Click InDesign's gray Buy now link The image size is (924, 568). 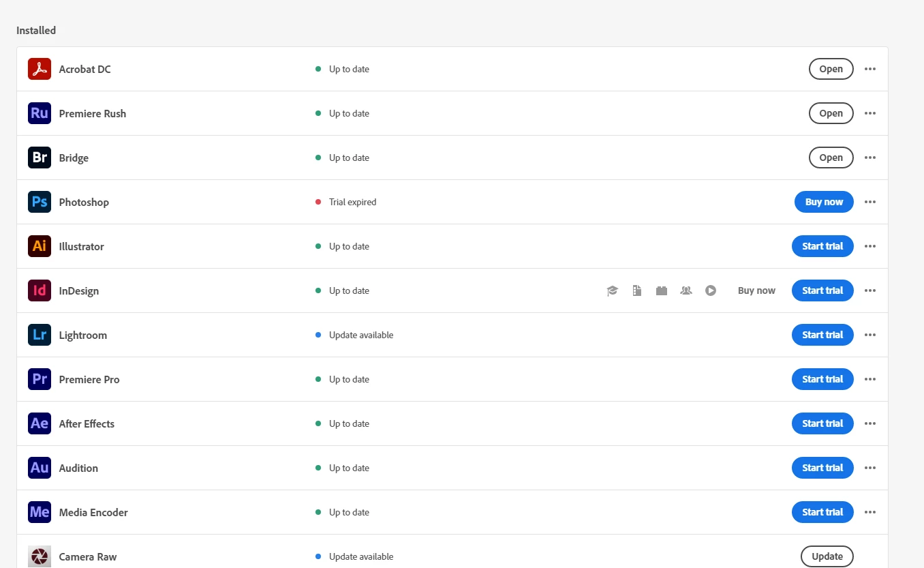pos(756,290)
